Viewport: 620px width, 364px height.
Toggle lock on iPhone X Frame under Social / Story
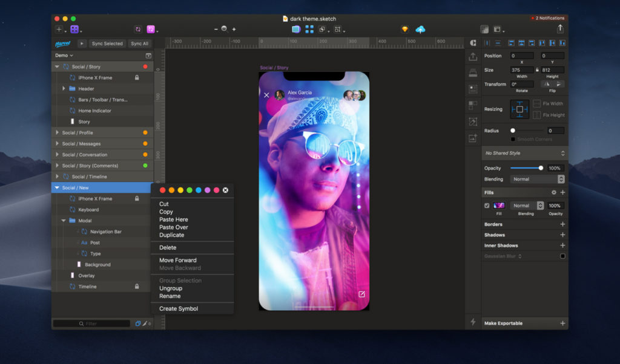(137, 77)
